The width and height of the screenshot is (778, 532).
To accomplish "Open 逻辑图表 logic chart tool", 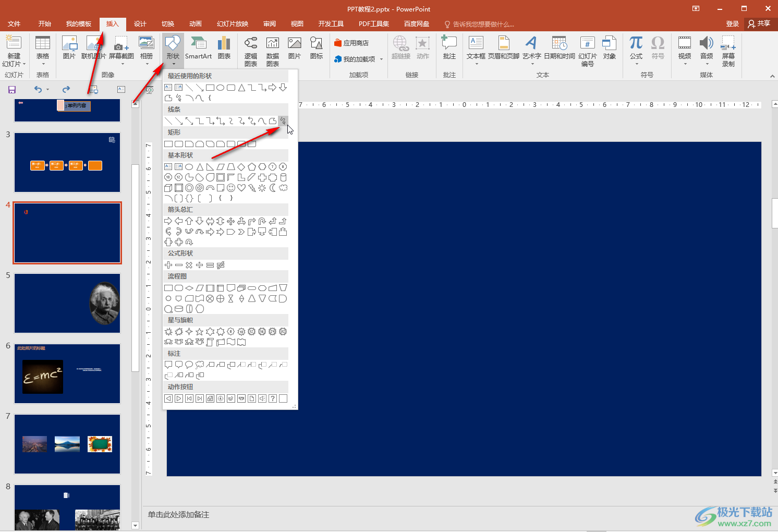I will coord(251,51).
